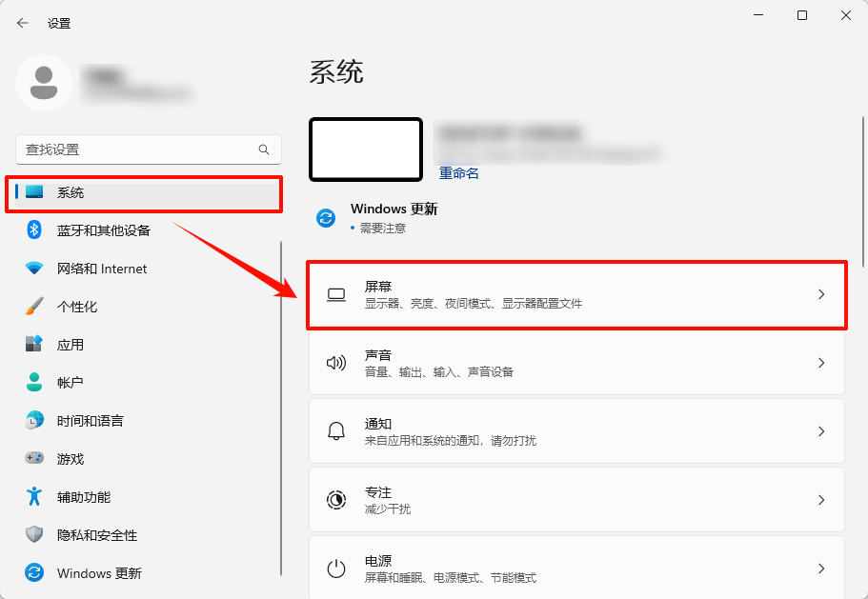Viewport: 868px width, 599px height.
Task: Click the power icon in list
Action: pos(335,569)
